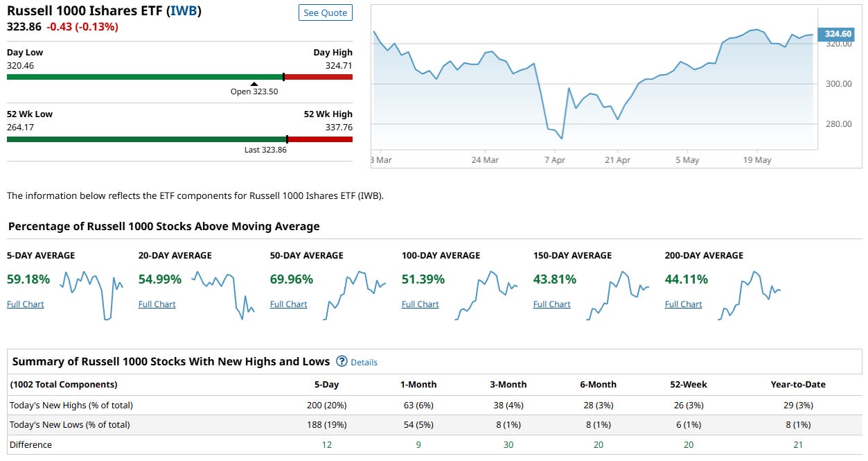Viewport: 868px width, 461px height.
Task: Open the Details link for highs and lows
Action: point(364,362)
